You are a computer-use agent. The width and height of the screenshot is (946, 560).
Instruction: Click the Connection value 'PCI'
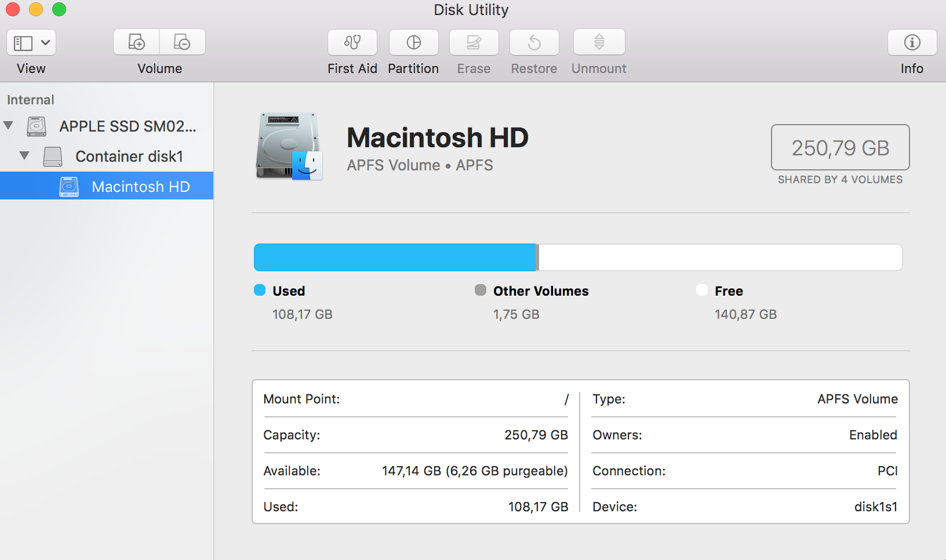point(888,471)
